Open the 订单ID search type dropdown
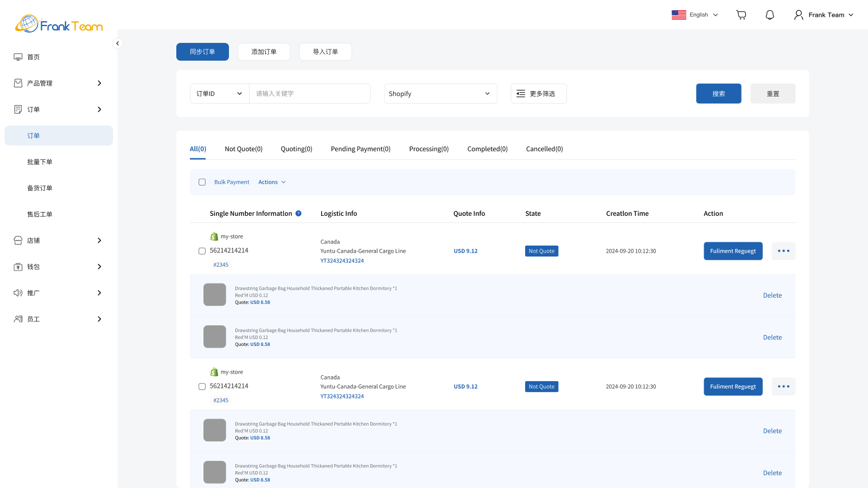Viewport: 868px width, 488px height. tap(219, 93)
